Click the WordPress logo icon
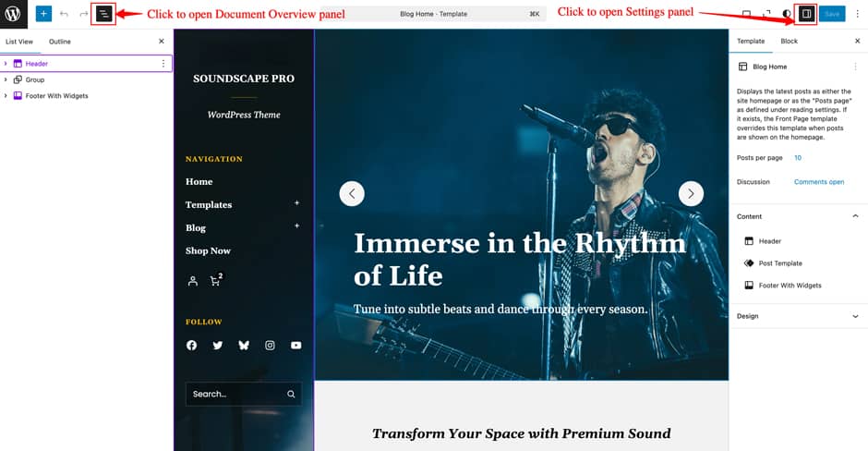The image size is (868, 451). 13,14
